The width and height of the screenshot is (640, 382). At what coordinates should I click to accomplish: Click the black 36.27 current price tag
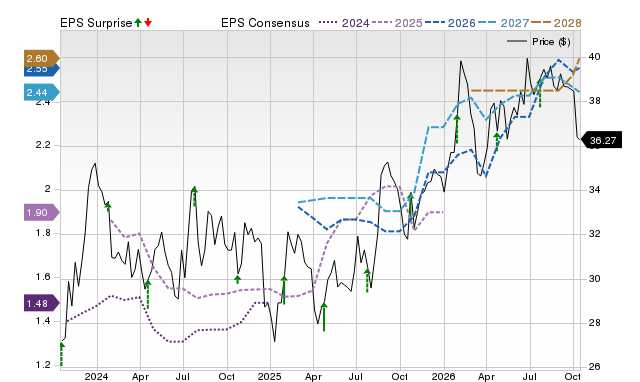coord(601,140)
